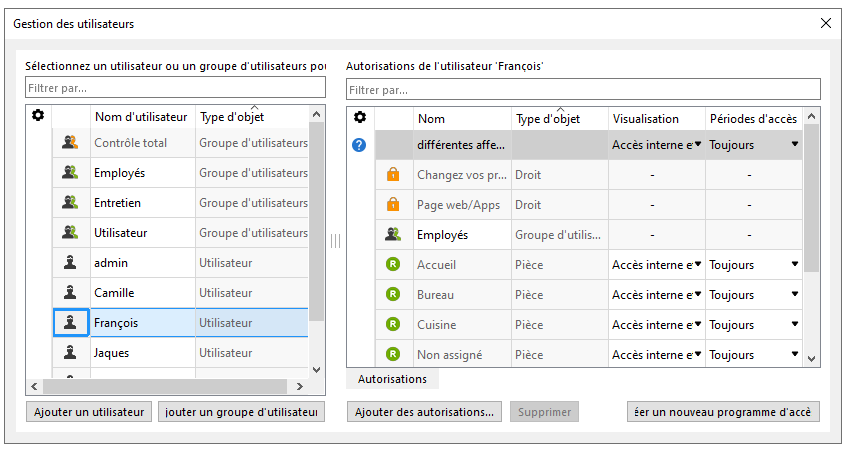Click the gear icon in the users list header
The image size is (850, 451).
(x=38, y=116)
